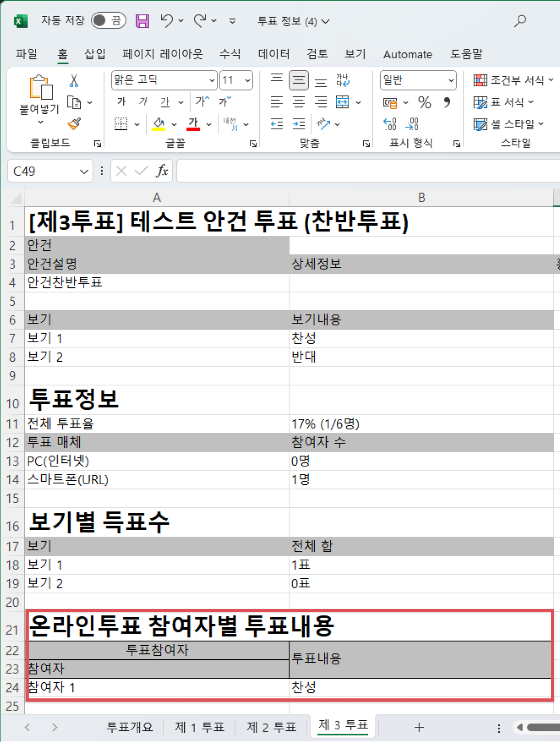Open the 삽입 ribbon tab
This screenshot has width=560, height=742.
95,54
